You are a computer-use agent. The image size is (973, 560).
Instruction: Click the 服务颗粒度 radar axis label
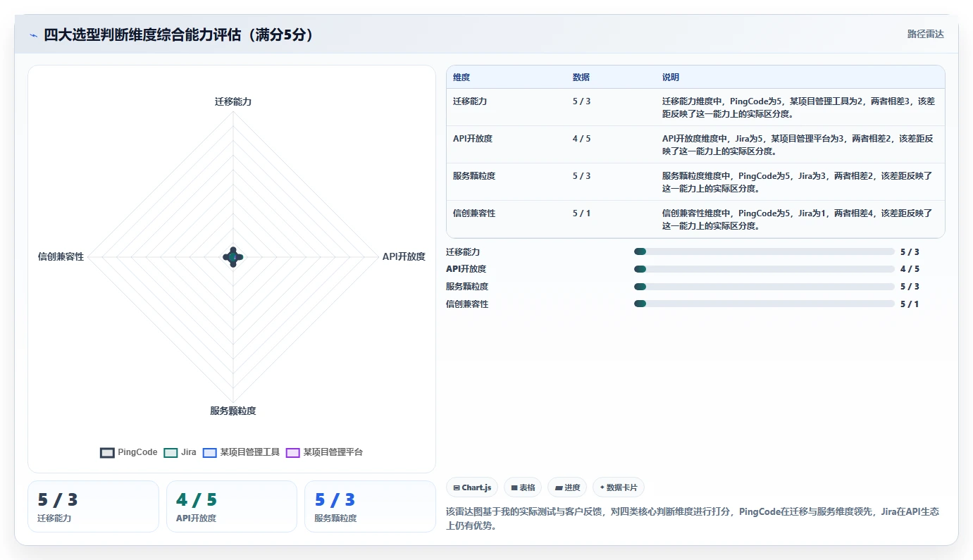[233, 411]
